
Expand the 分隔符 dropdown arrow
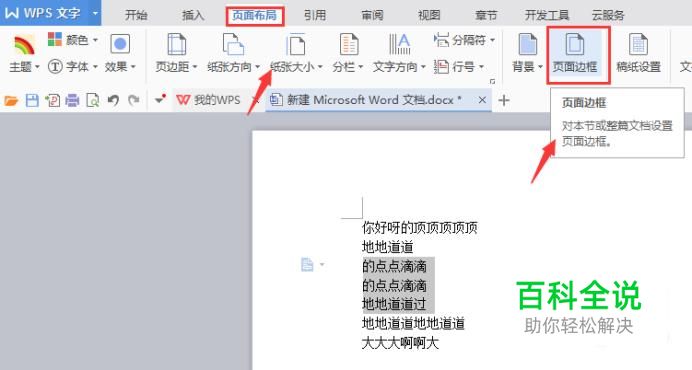(x=492, y=40)
